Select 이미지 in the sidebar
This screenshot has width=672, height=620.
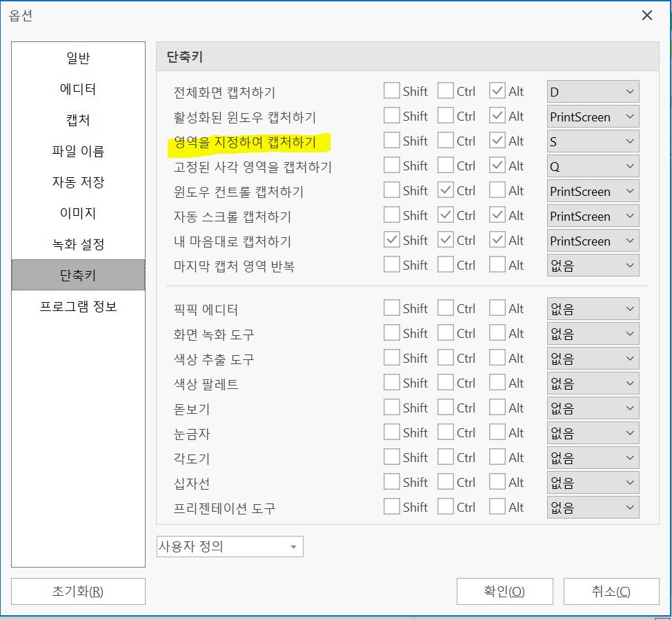coord(78,213)
